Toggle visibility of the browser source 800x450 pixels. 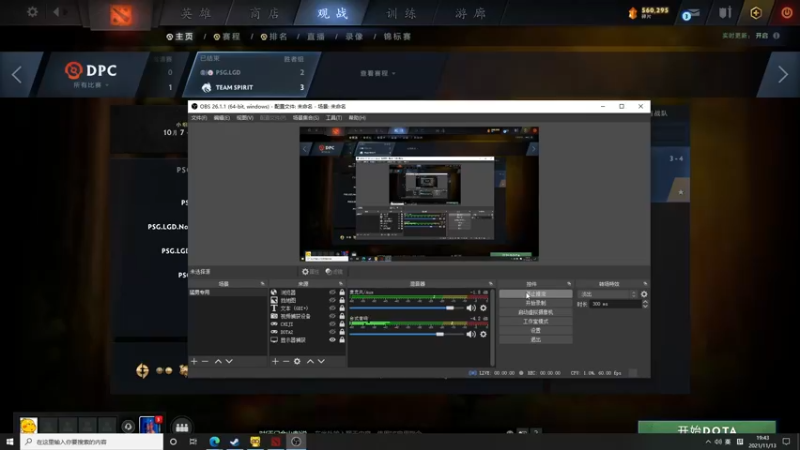[x=332, y=292]
